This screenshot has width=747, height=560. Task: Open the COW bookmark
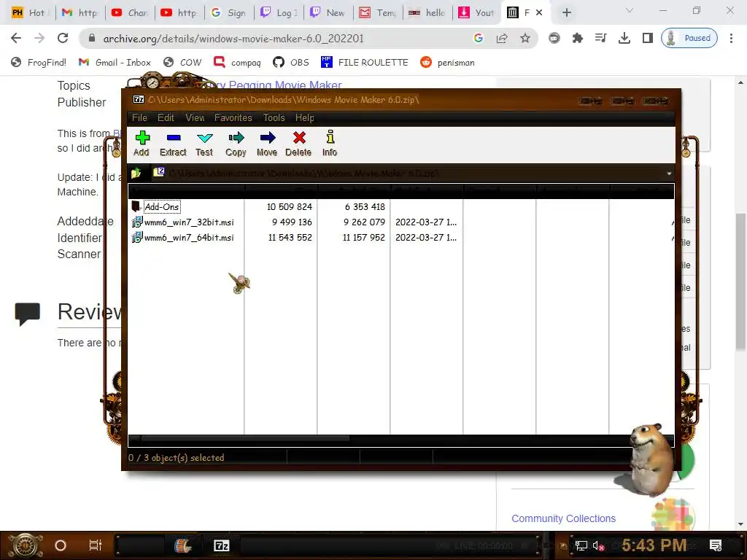(182, 63)
